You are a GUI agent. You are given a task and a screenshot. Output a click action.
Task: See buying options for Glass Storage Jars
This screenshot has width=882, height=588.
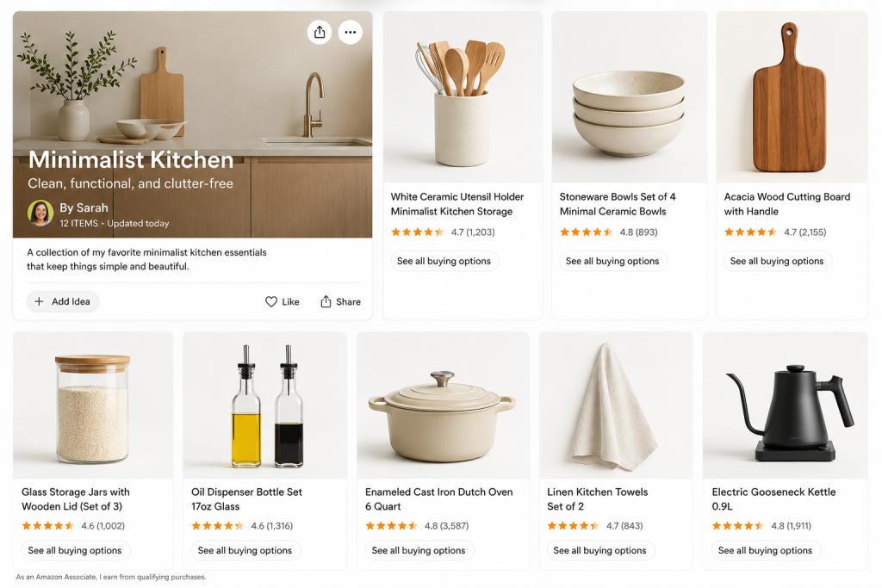tap(75, 550)
